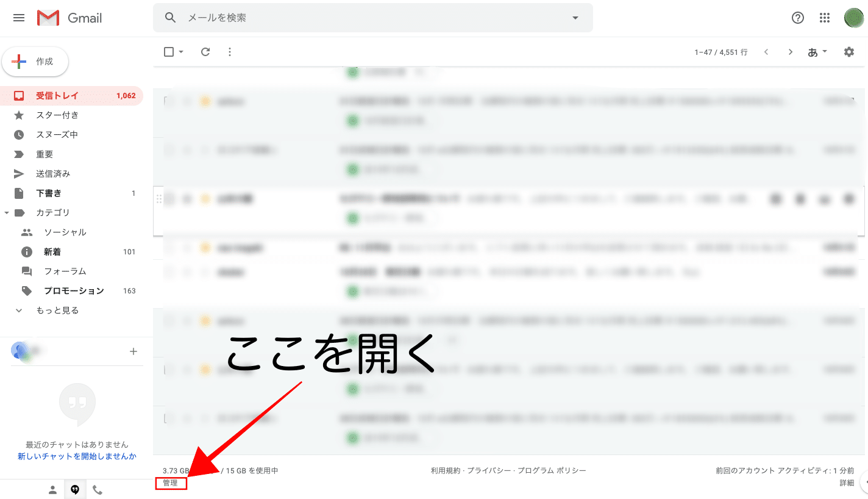The image size is (868, 499).
Task: Open the input tools あ dropdown
Action: 817,52
